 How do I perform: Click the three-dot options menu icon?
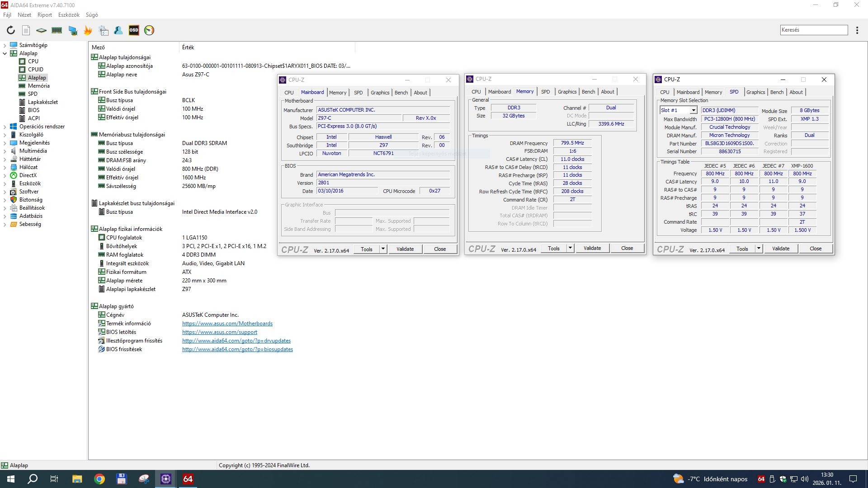pos(857,30)
